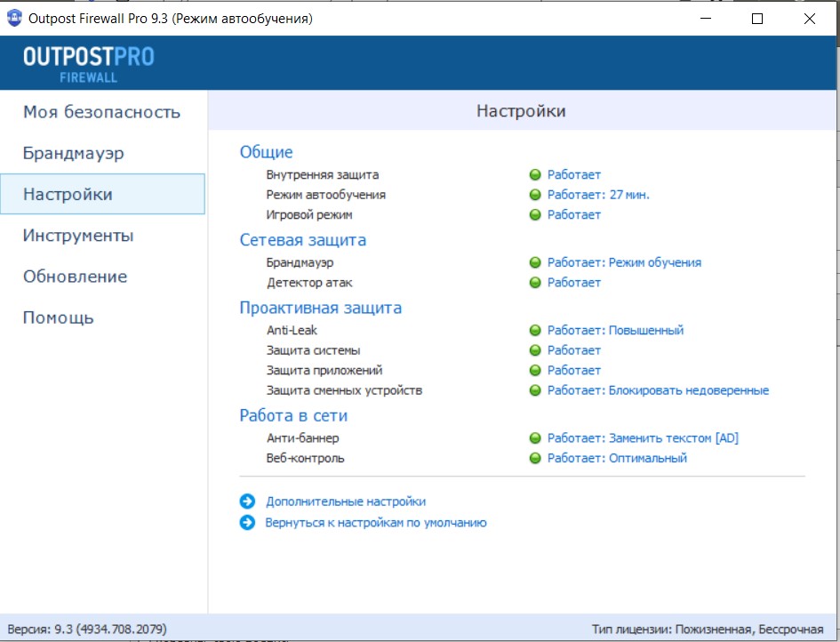This screenshot has height=642, width=840.
Task: Click green status dot for Веб-контроль
Action: pyautogui.click(x=534, y=458)
